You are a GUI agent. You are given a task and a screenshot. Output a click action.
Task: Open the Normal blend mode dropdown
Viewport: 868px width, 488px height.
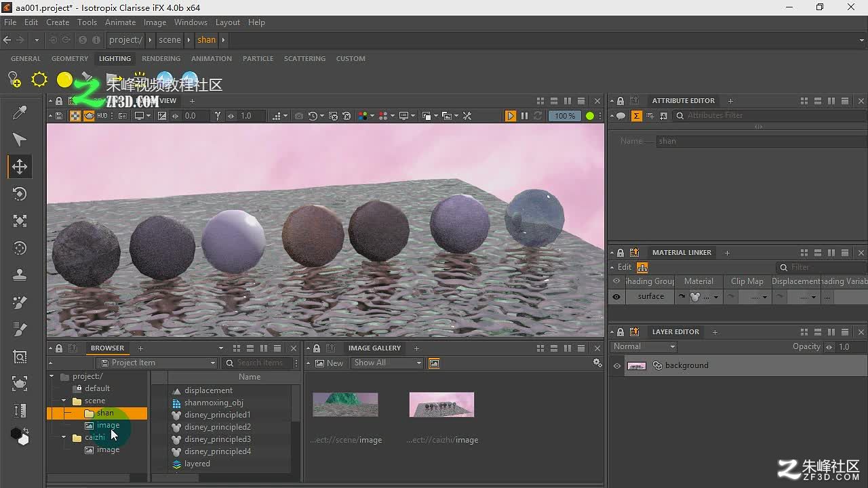[644, 346]
